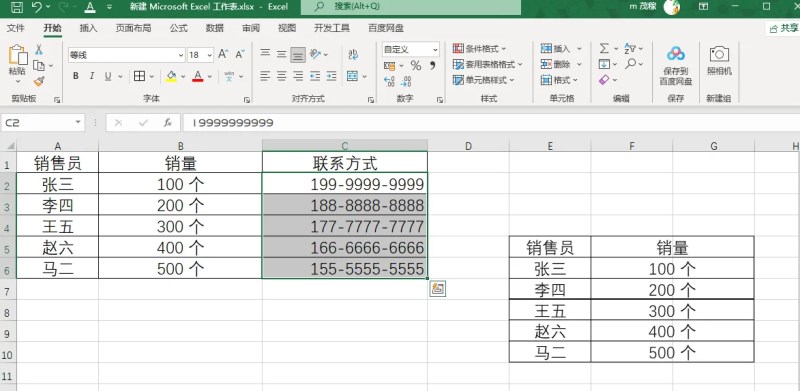Expand the Name Box dropdown arrow
This screenshot has width=800, height=391.
pos(78,123)
